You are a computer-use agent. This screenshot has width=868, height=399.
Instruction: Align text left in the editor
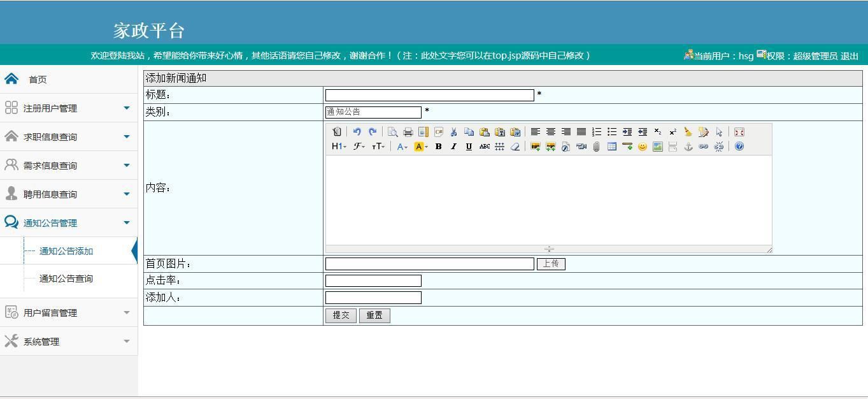[536, 132]
